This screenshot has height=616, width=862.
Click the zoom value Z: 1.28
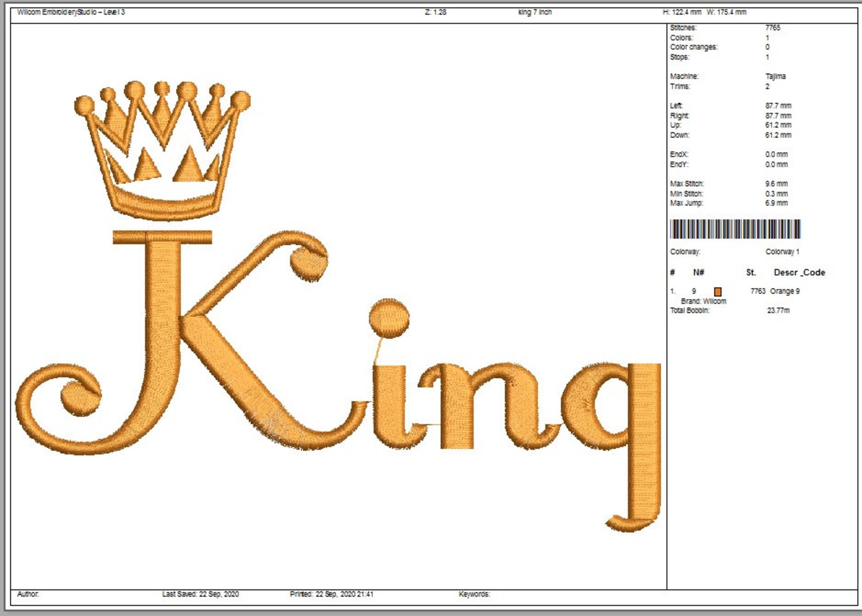(x=435, y=12)
